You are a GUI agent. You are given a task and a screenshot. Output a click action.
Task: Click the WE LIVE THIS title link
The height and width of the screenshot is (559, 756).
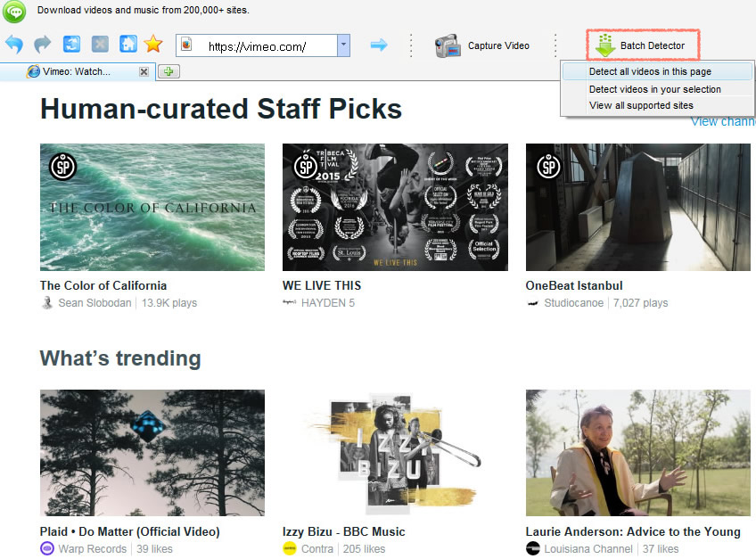322,285
